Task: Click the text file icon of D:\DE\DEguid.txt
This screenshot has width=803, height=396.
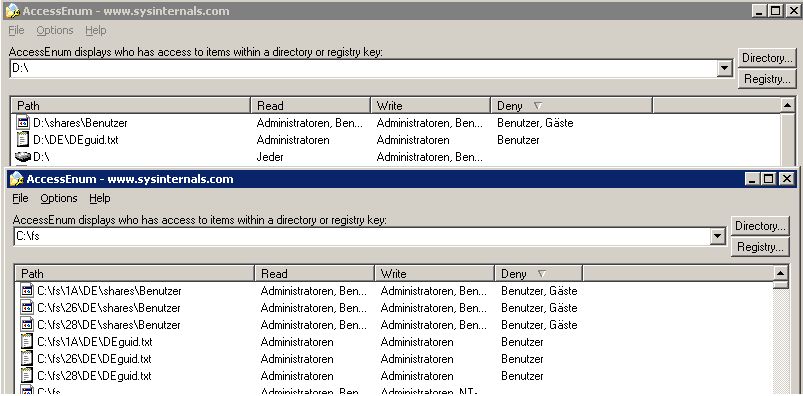Action: [23, 140]
